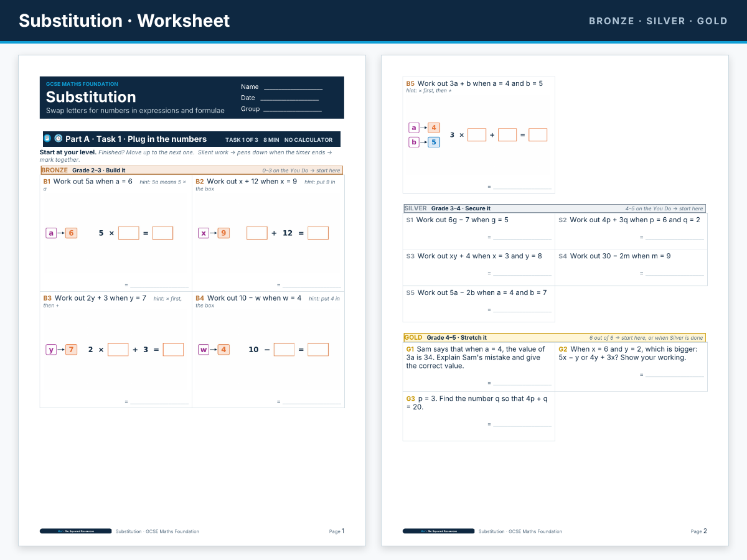
Task: Select the B5 box between + and =
Action: [x=507, y=134]
